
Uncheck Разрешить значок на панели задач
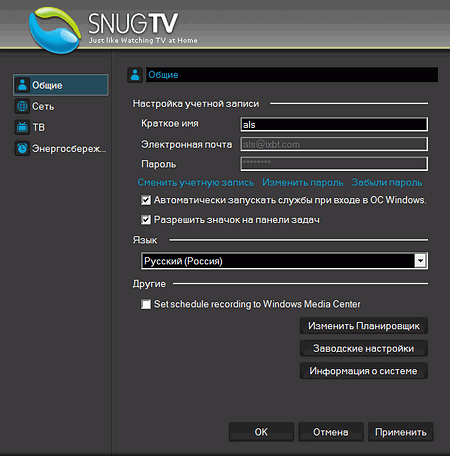point(146,220)
